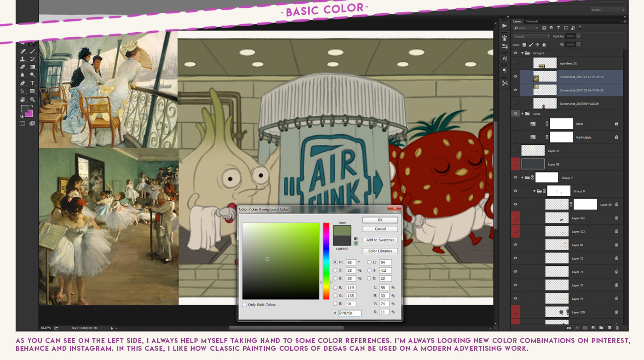
Task: Select the Zoom magnifier tool
Action: (x=33, y=99)
